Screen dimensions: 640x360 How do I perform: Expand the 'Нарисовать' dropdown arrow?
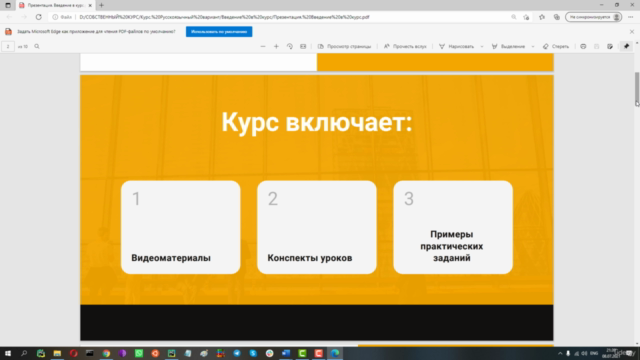(x=482, y=47)
